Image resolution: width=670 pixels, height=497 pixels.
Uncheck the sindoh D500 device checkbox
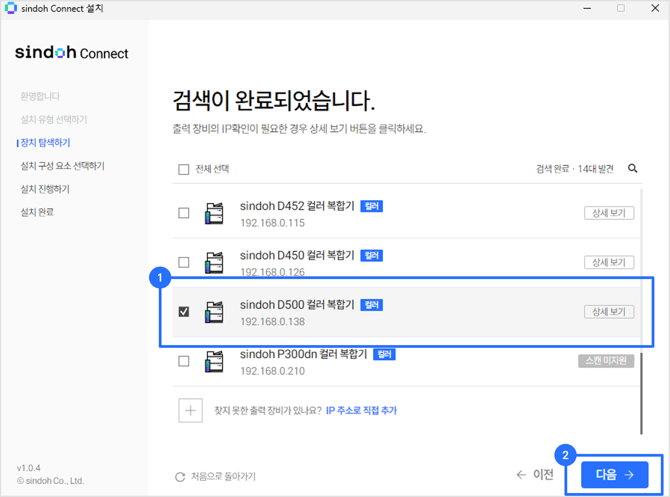(x=184, y=312)
